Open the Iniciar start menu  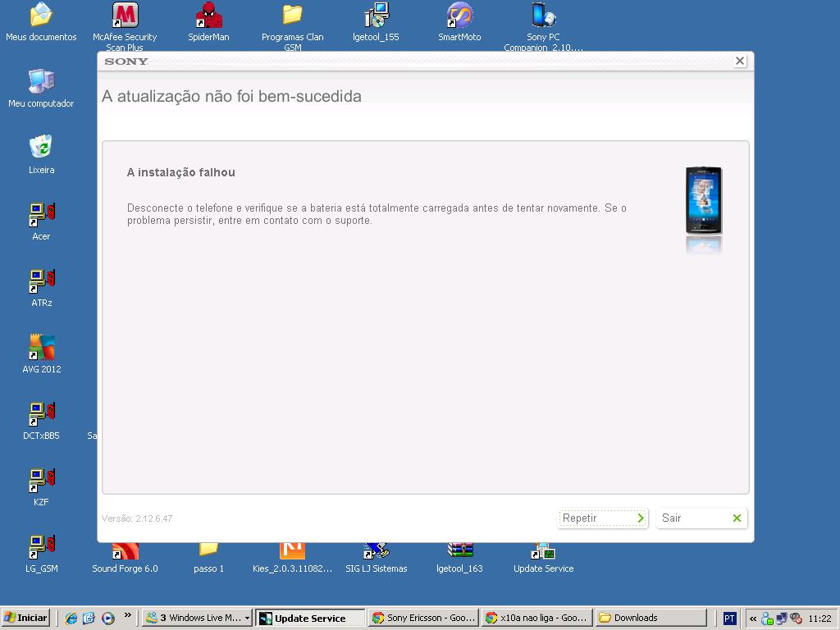[25, 618]
